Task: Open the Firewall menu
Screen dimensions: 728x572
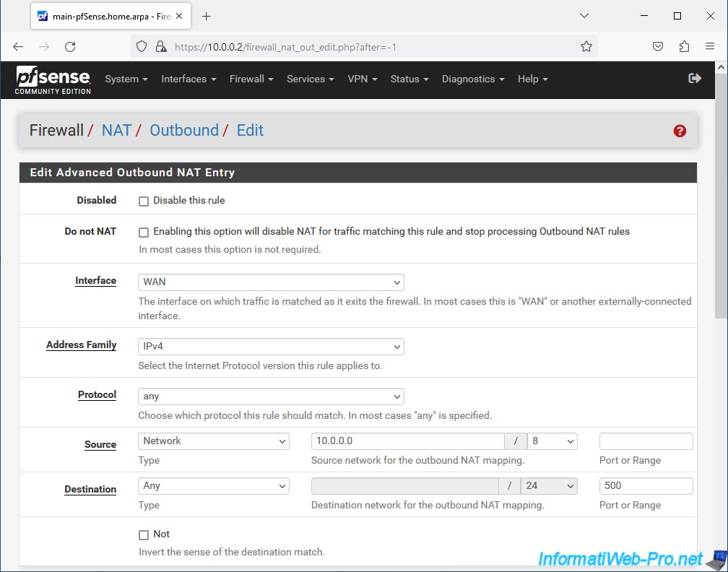Action: point(251,79)
